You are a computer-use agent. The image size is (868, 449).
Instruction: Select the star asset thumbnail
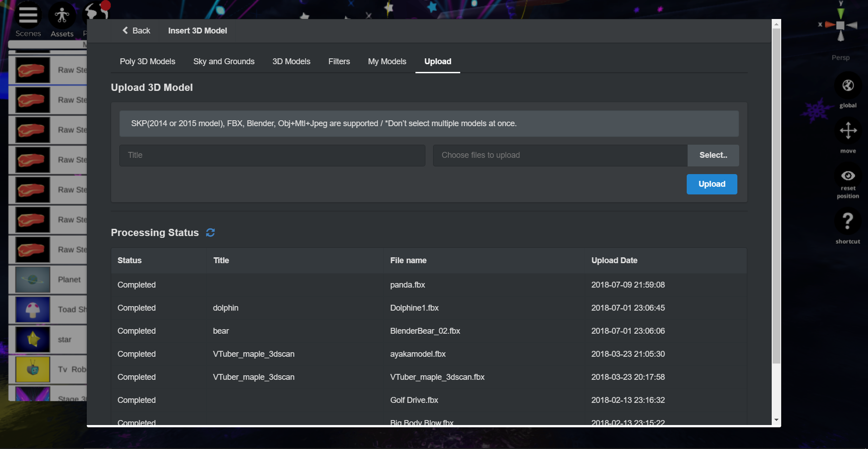(x=33, y=340)
